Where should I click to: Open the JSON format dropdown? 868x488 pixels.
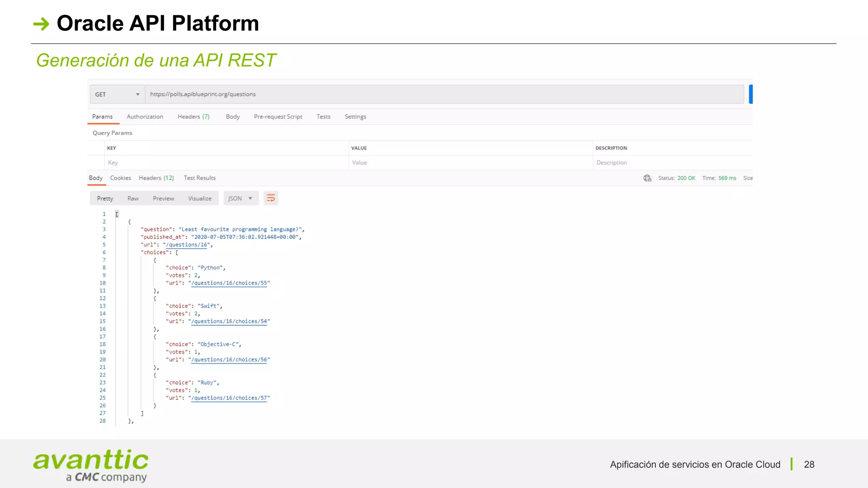click(x=240, y=198)
